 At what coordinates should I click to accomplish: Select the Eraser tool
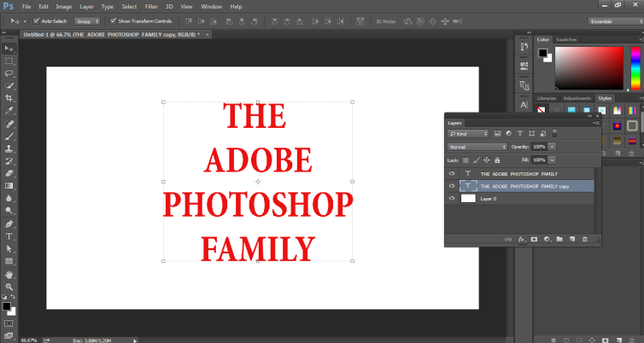tap(9, 173)
